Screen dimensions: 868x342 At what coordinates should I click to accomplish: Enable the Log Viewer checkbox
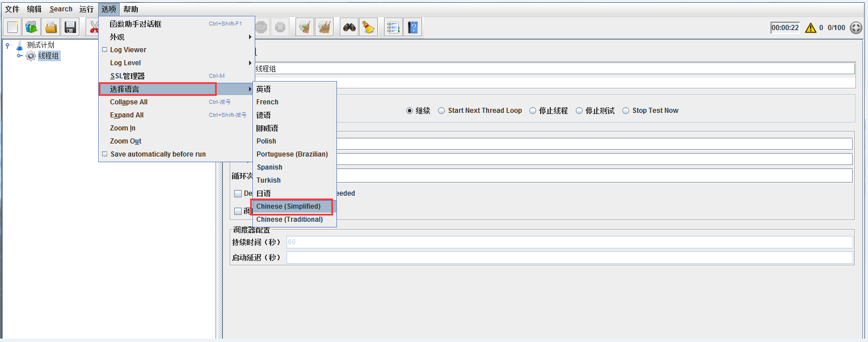pyautogui.click(x=104, y=49)
